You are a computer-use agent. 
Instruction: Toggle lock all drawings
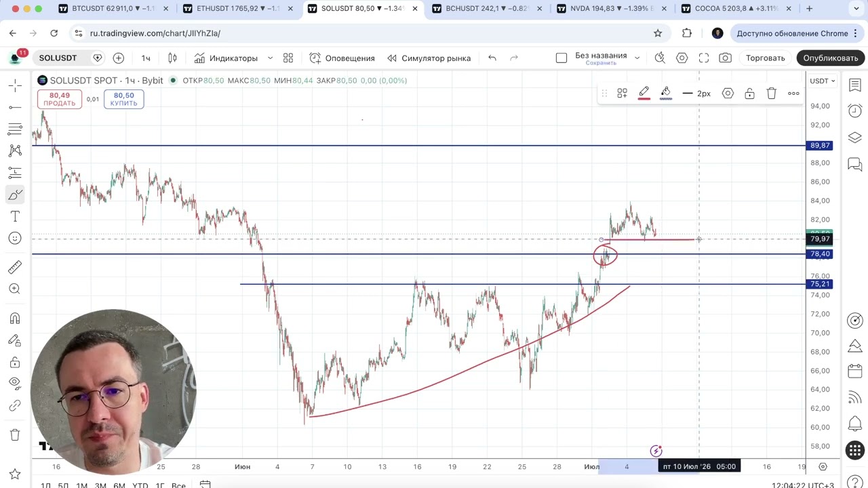click(x=15, y=362)
